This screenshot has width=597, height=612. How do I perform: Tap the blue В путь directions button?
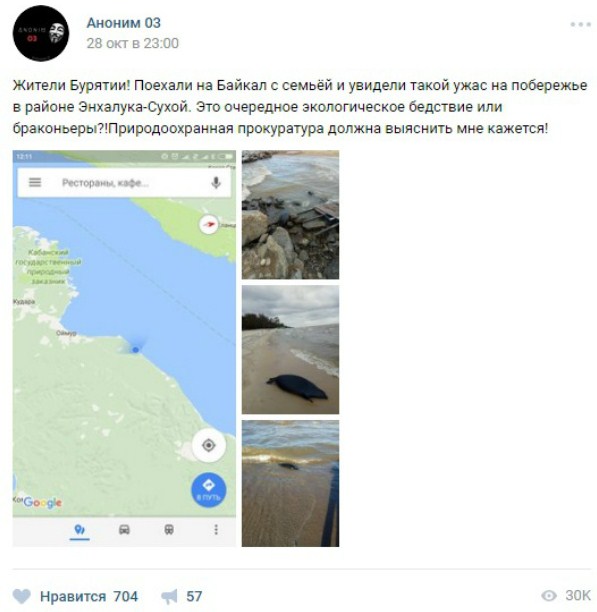(x=208, y=490)
